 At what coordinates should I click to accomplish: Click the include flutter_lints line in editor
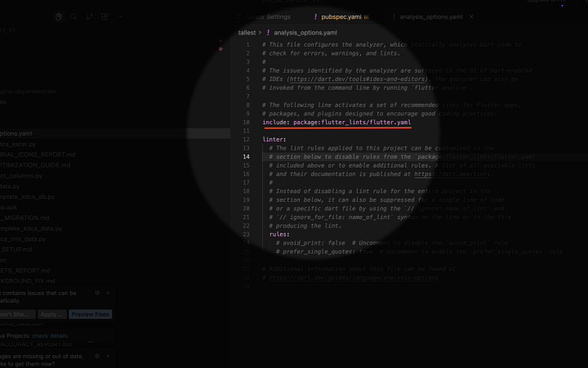click(x=336, y=123)
